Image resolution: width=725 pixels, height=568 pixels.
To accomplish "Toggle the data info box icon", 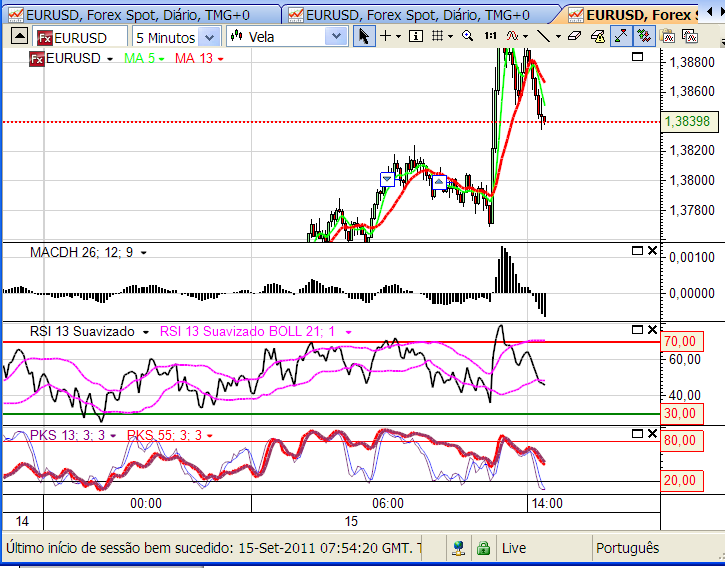I will coord(416,36).
